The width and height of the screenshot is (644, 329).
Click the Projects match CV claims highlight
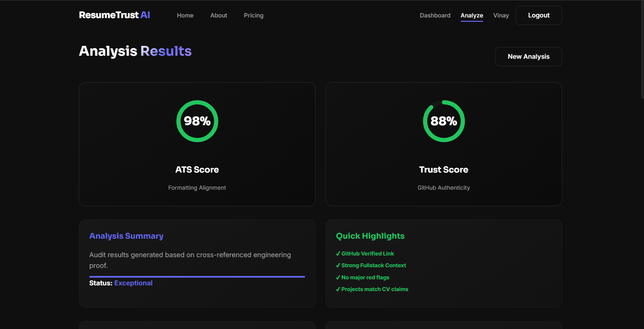pyautogui.click(x=372, y=289)
